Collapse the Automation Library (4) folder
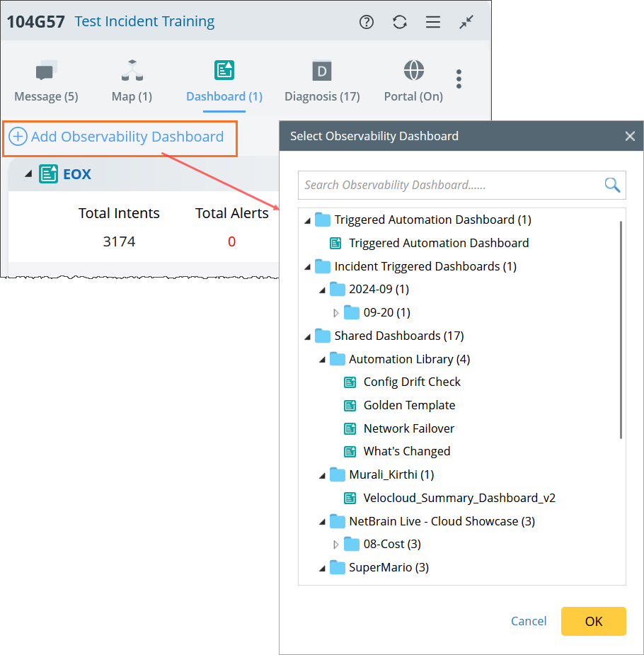644x655 pixels. (322, 359)
